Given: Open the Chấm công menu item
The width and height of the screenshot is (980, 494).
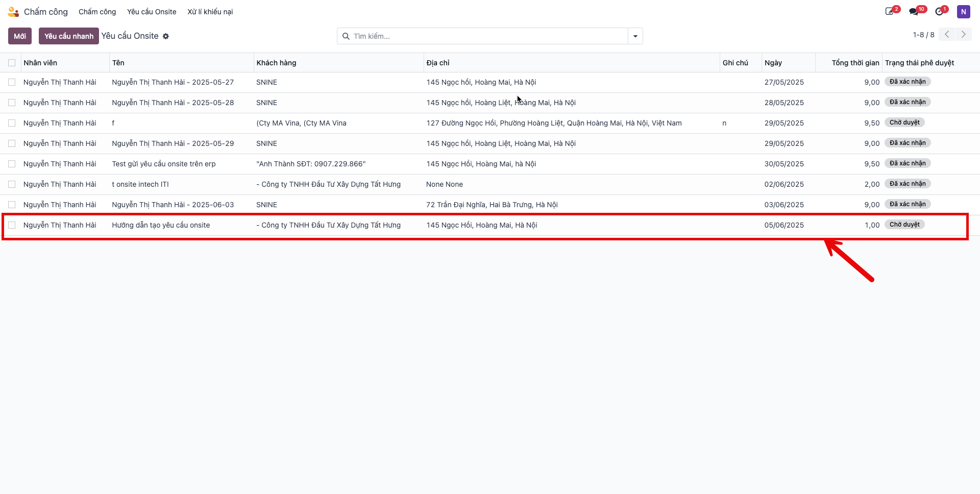Looking at the screenshot, I should [97, 12].
